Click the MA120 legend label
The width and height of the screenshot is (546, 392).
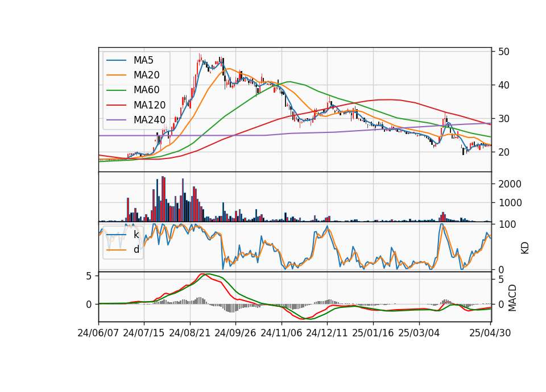click(150, 105)
